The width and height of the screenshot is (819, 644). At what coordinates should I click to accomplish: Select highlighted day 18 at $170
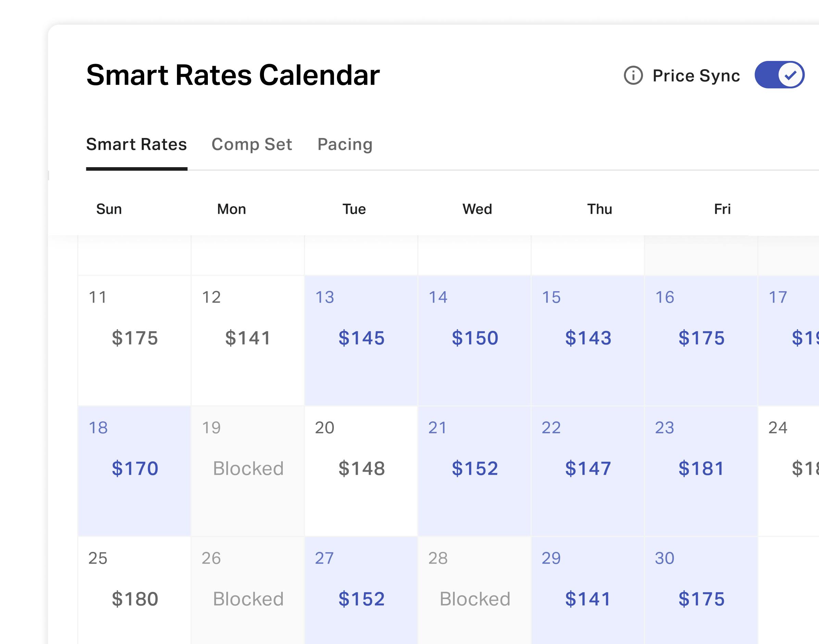[135, 471]
